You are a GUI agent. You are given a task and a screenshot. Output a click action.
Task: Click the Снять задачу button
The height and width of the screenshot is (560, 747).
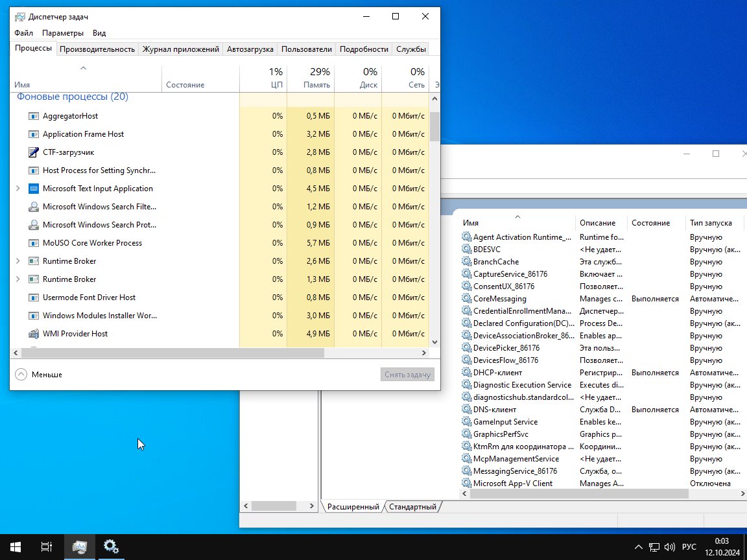pos(407,374)
